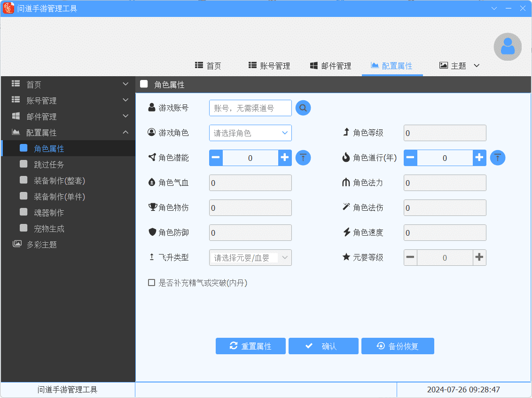Click the minus button for 角色道行(年)
532x398 pixels.
(410, 158)
